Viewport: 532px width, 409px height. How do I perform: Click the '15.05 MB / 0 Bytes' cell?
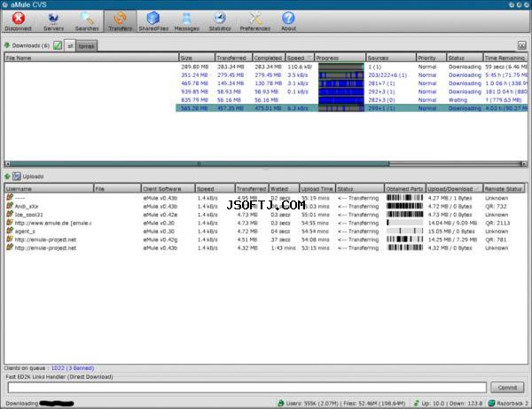[451, 232]
